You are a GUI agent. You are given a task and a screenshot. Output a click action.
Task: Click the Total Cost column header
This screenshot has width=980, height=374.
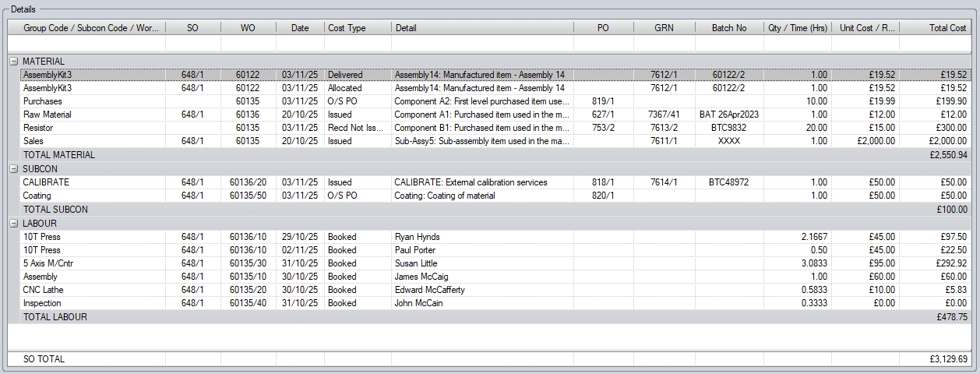pyautogui.click(x=938, y=28)
